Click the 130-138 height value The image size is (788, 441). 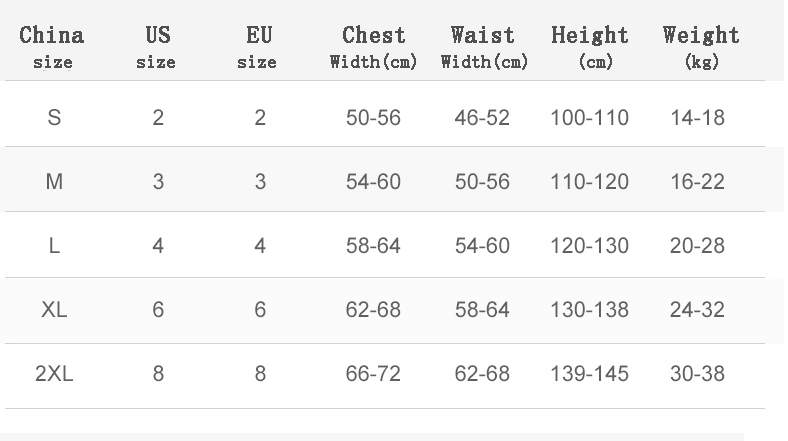pyautogui.click(x=590, y=310)
